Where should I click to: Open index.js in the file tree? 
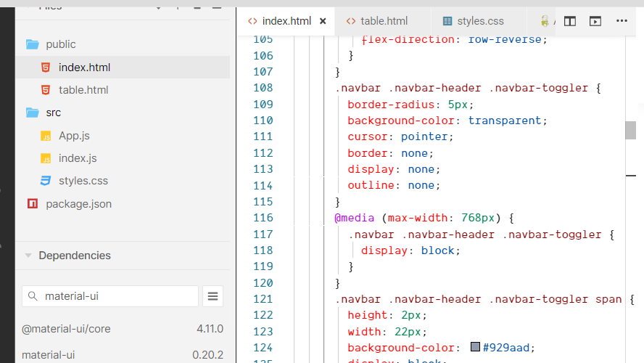pyautogui.click(x=123, y=158)
